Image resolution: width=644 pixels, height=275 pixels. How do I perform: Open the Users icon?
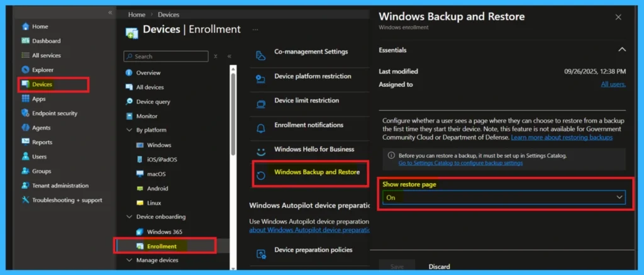point(25,157)
